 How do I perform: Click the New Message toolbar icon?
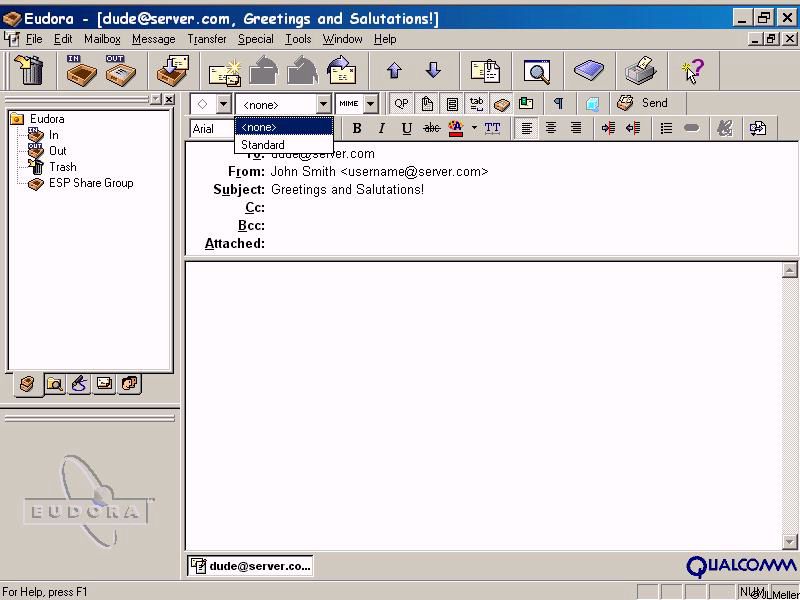tap(225, 71)
